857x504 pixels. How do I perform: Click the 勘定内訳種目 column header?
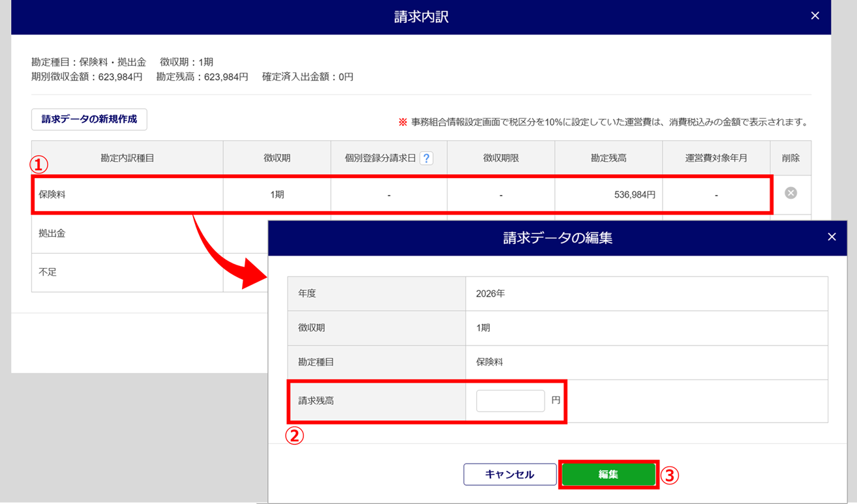(127, 158)
